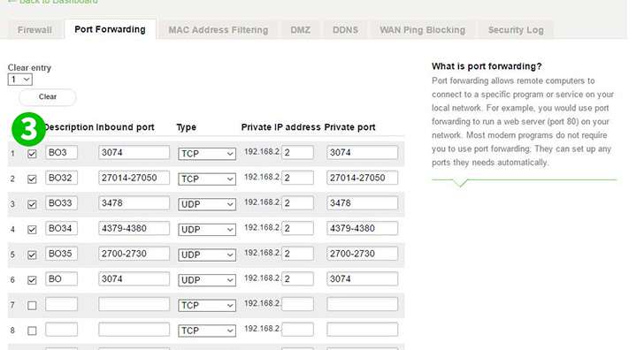This screenshot has width=644, height=350.
Task: Click the empty private IP field in row 7
Action: point(298,304)
